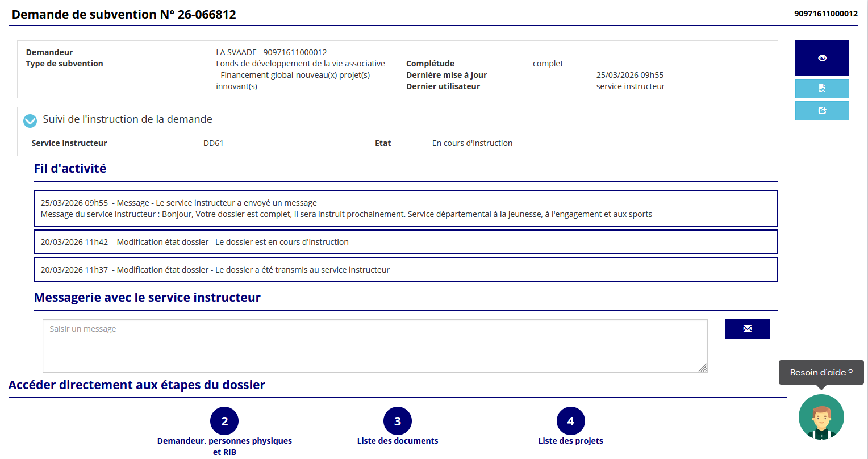The height and width of the screenshot is (459, 868).
Task: Click the eye icon to view the request
Action: tap(822, 58)
